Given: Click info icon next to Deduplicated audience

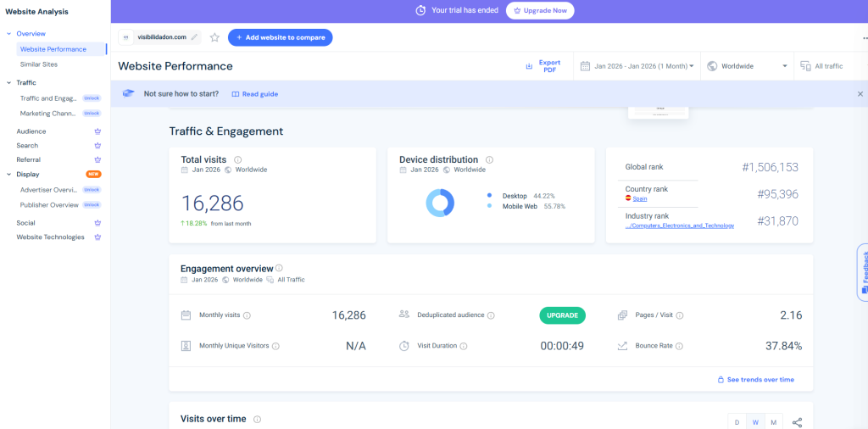Looking at the screenshot, I should [x=491, y=315].
